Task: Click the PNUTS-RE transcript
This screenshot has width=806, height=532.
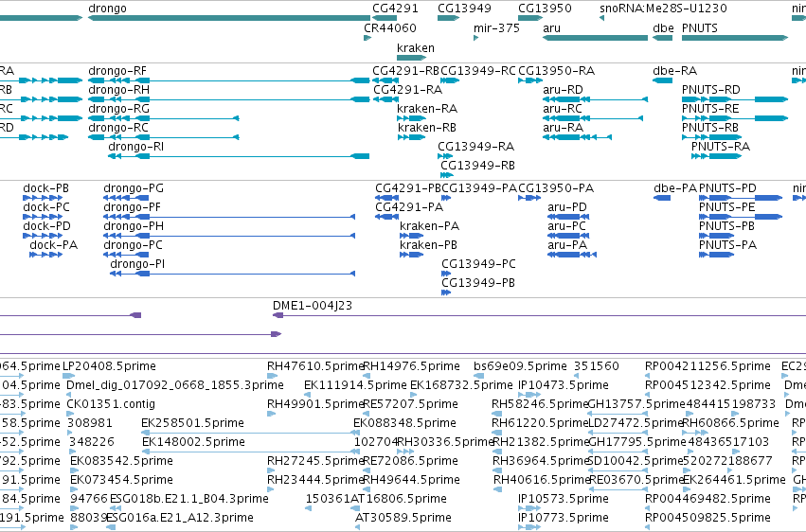Action: [735, 118]
